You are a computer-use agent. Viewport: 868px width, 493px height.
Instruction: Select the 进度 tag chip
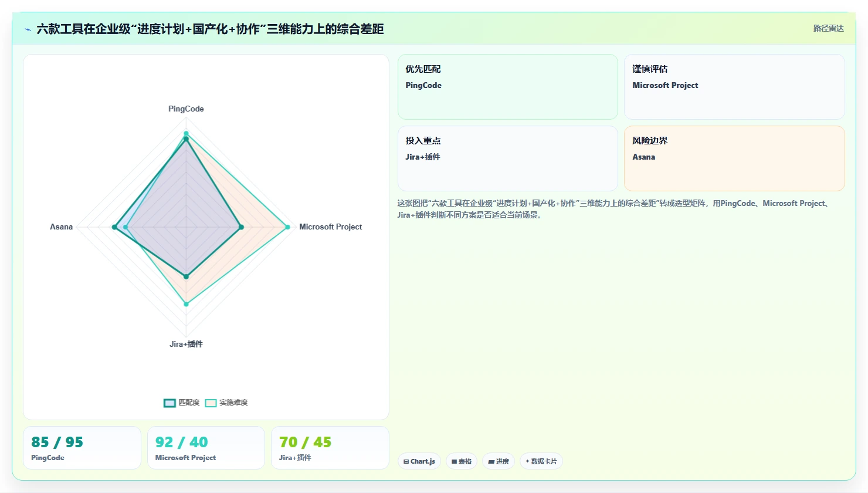(499, 461)
